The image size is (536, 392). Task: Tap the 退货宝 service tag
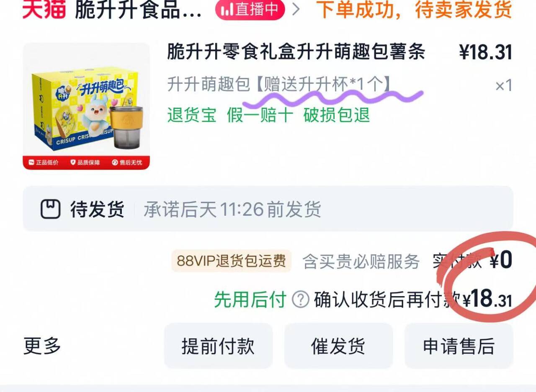192,115
